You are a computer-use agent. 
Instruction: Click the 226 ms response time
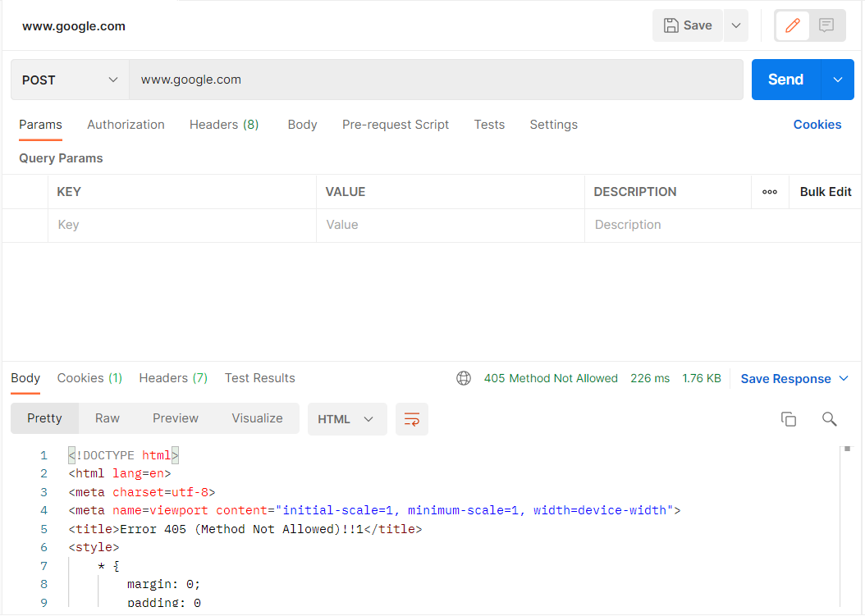(650, 378)
